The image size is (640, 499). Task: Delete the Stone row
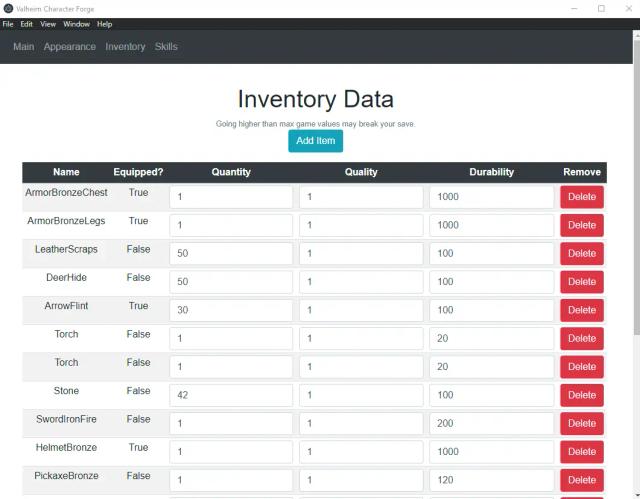coord(582,395)
